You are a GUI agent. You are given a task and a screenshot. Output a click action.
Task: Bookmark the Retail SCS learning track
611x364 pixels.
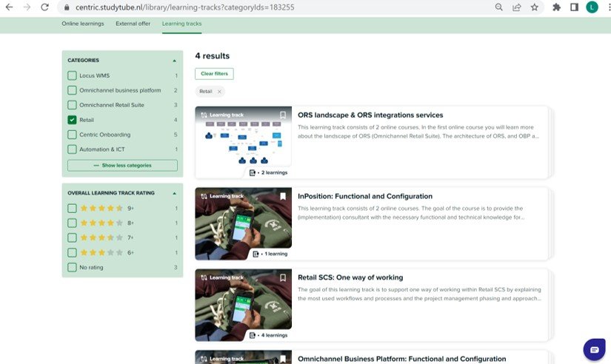click(283, 278)
